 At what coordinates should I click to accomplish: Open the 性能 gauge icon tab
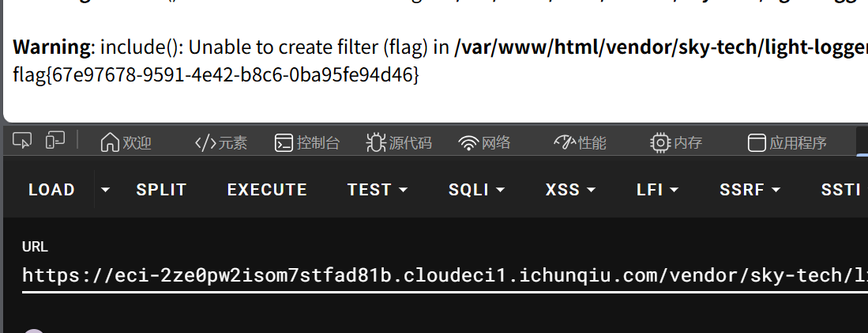(x=580, y=142)
